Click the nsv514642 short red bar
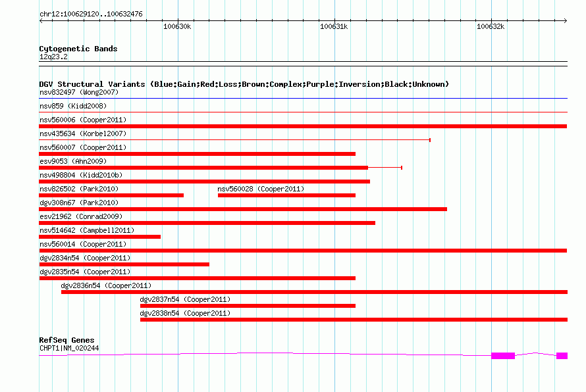Image resolution: width=586 pixels, height=392 pixels. (x=100, y=237)
